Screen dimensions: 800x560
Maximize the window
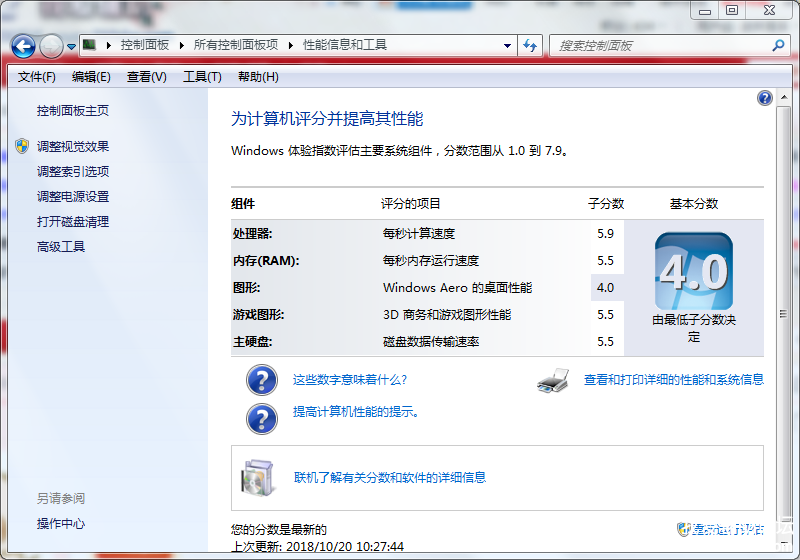point(732,11)
